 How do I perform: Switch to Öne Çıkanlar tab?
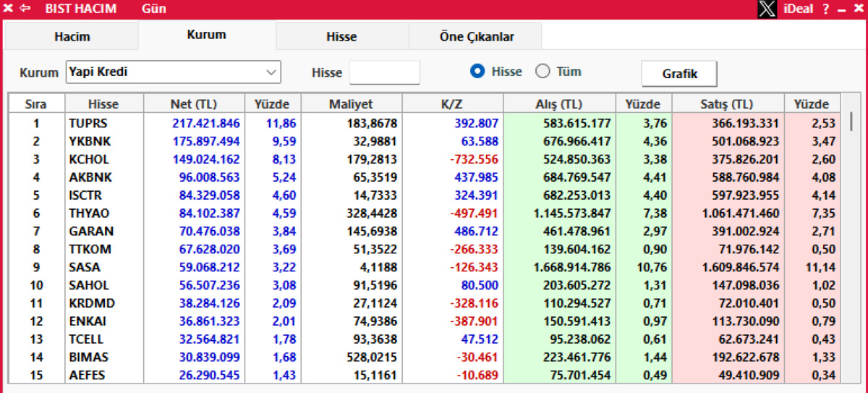(x=475, y=36)
